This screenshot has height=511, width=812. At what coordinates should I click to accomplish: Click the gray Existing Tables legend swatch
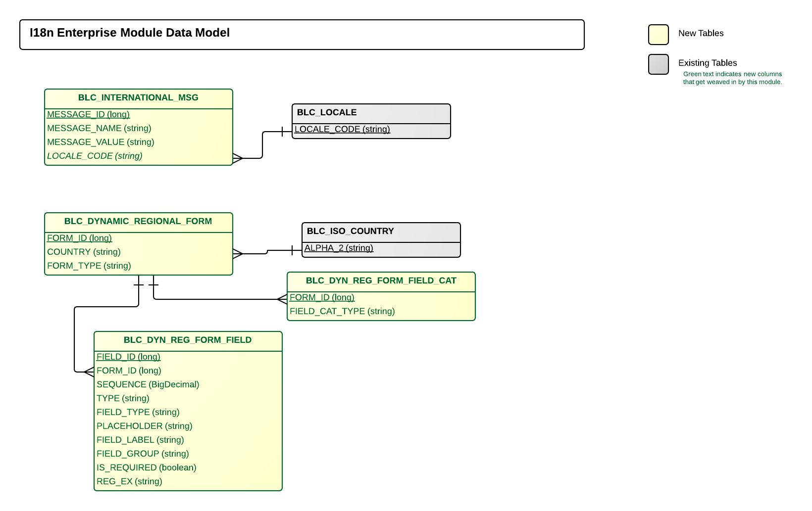pos(658,64)
